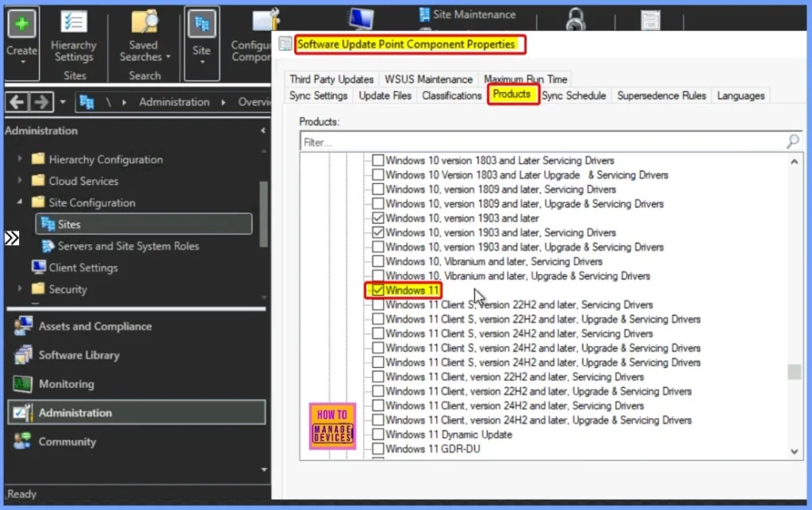Go back with the left arrow
Image resolution: width=812 pixels, height=510 pixels.
tap(17, 102)
